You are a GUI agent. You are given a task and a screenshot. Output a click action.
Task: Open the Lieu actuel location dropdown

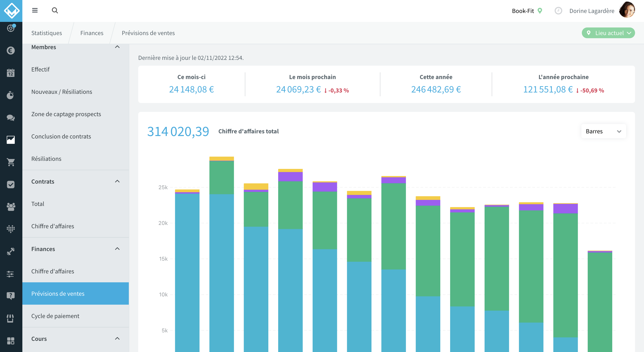[608, 33]
